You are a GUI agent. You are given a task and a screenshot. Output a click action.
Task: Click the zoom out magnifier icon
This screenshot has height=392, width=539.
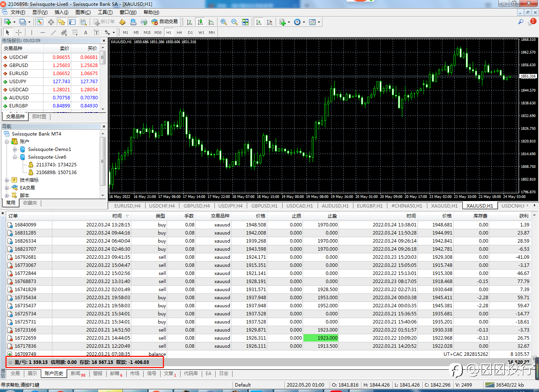pos(234,22)
